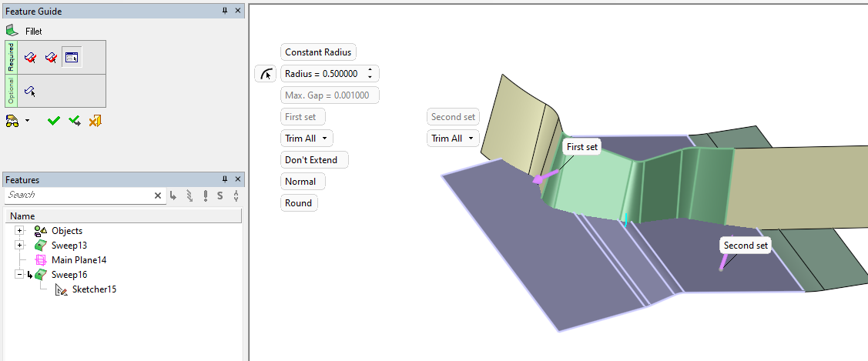Viewport: 868px width, 361px height.
Task: Click the fillet arc cursor icon beside Radius
Action: (265, 74)
